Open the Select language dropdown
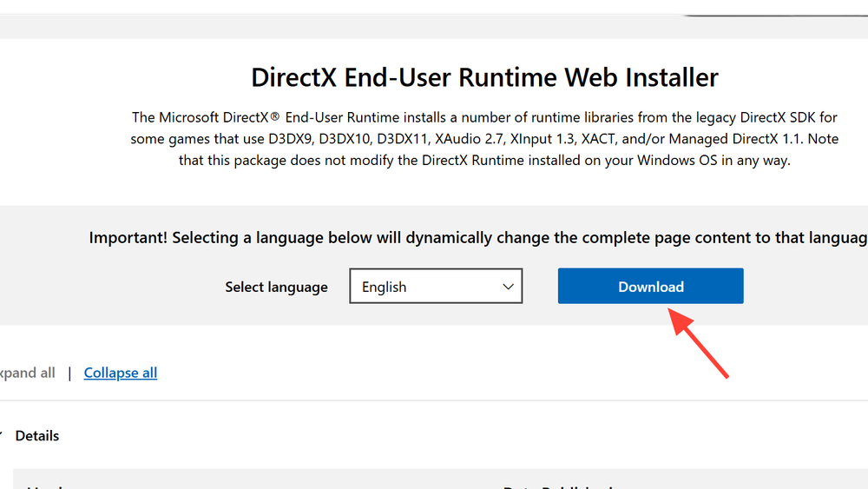Image resolution: width=868 pixels, height=489 pixels. (x=436, y=287)
